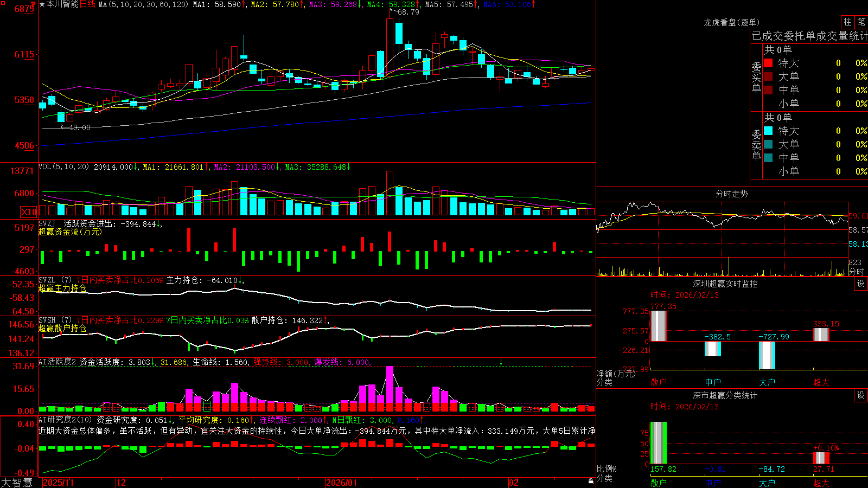This screenshot has height=488, width=868.
Task: Click the 深市超赢分类统计 panel title
Action: tap(725, 395)
